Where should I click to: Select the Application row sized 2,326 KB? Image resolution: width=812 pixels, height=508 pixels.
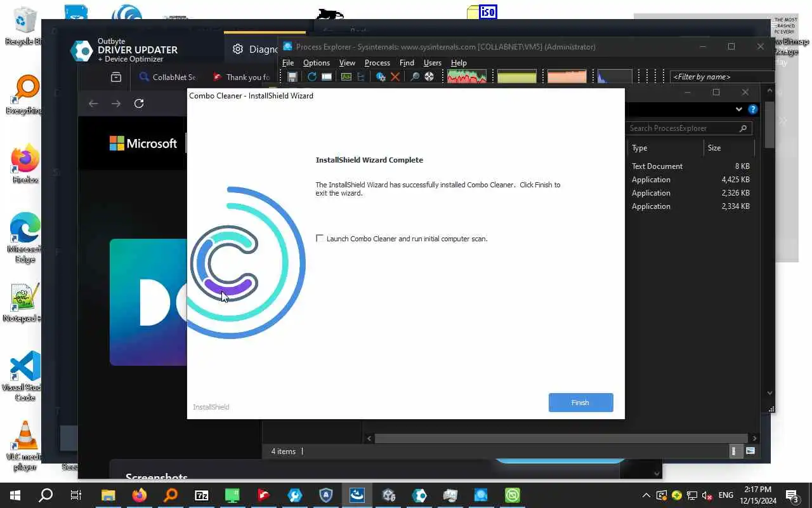(691, 193)
